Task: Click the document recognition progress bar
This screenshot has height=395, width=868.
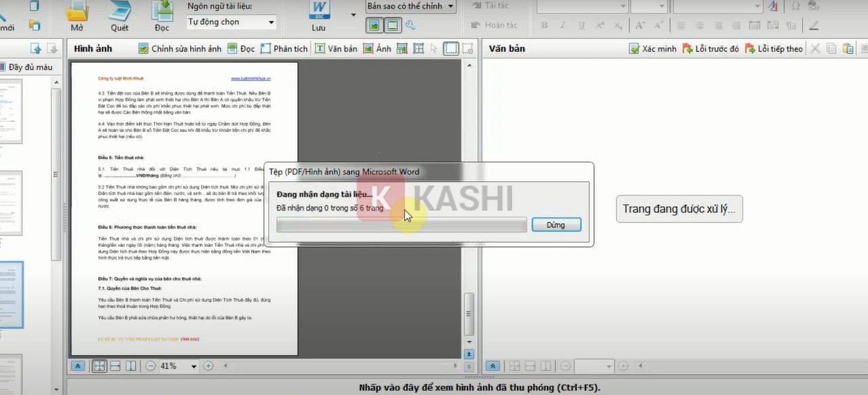Action: pyautogui.click(x=401, y=225)
